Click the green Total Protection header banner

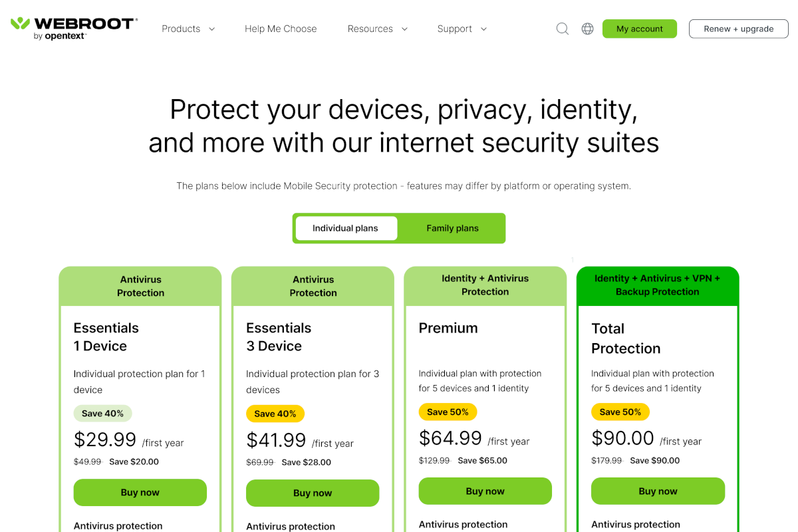pos(657,285)
